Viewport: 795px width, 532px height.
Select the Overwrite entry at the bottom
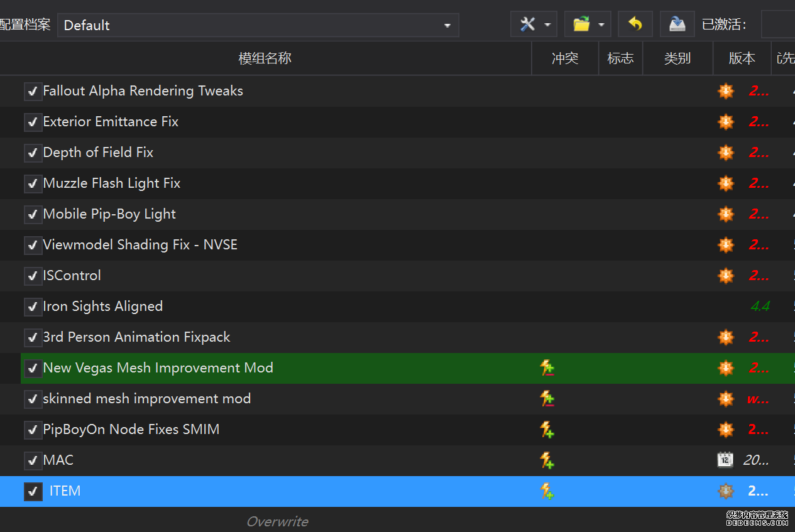coord(277,521)
